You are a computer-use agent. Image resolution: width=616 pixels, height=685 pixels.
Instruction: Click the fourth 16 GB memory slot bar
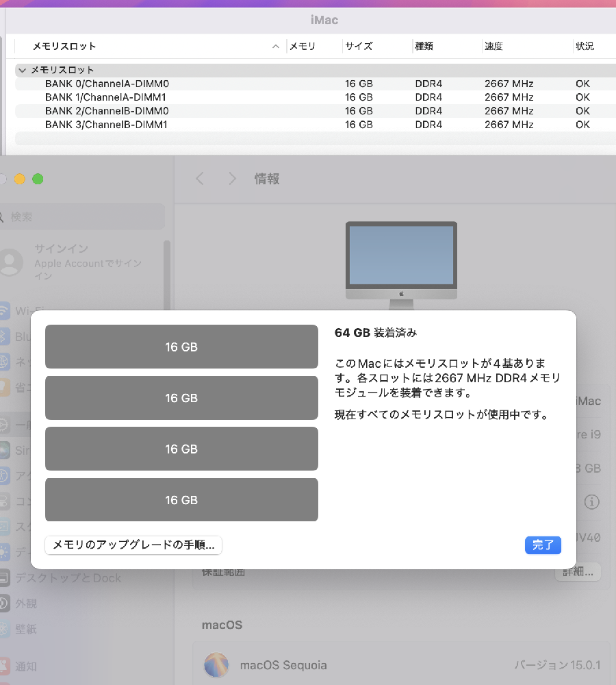tap(181, 499)
